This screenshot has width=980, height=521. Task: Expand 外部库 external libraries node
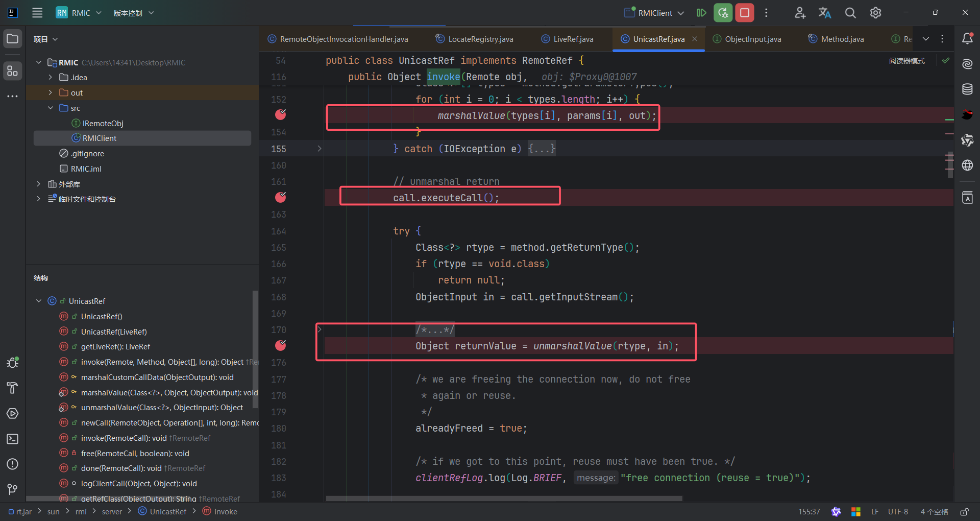click(38, 184)
